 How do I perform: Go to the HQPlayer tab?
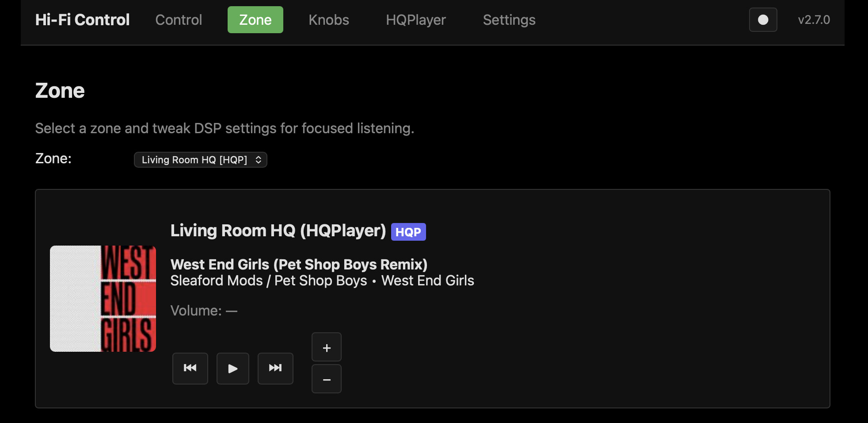point(415,20)
